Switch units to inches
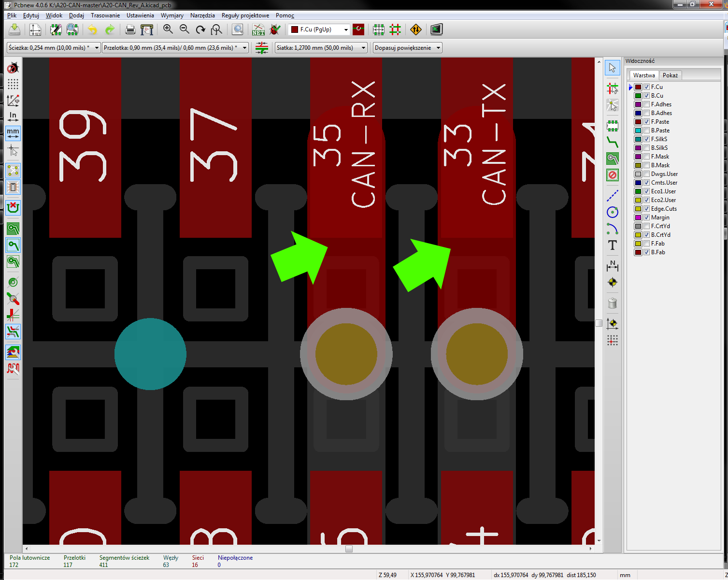Viewport: 728px width, 580px height. pos(13,116)
